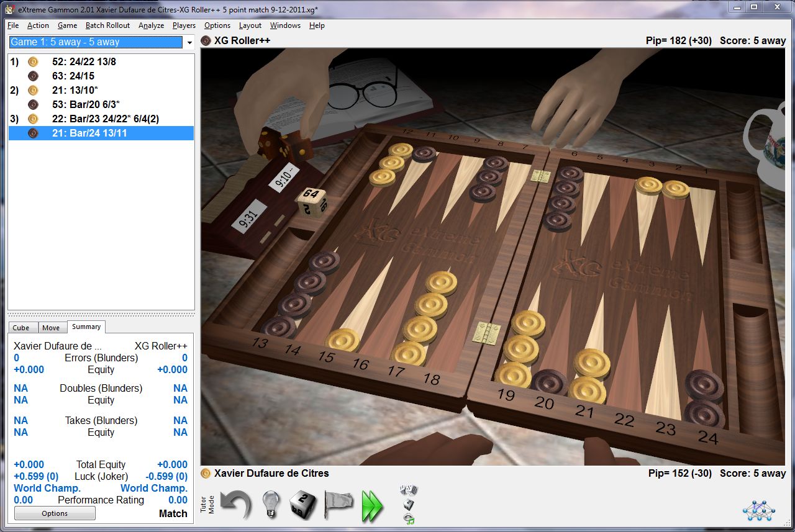Open the Help menu
Image resolution: width=795 pixels, height=532 pixels.
click(x=317, y=25)
